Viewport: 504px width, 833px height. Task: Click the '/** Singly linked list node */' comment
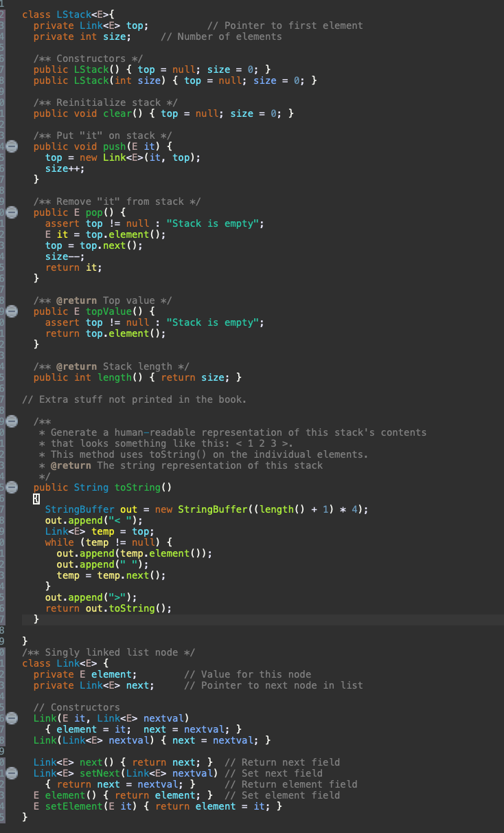108,652
